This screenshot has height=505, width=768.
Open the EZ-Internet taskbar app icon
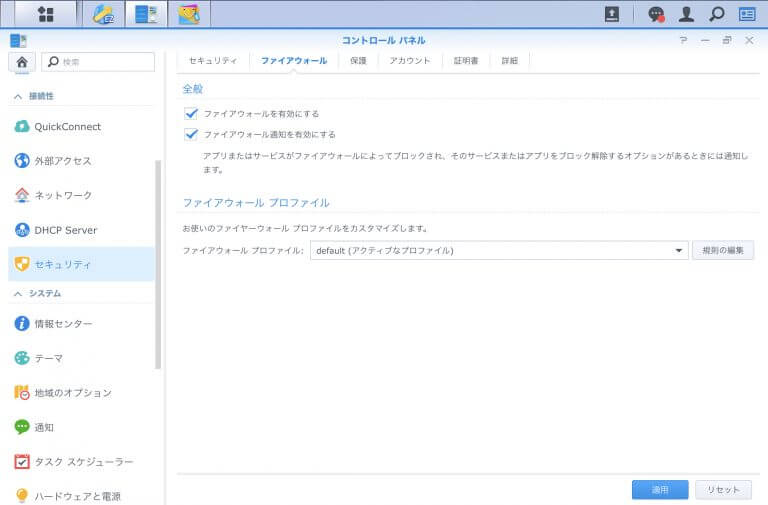[104, 14]
